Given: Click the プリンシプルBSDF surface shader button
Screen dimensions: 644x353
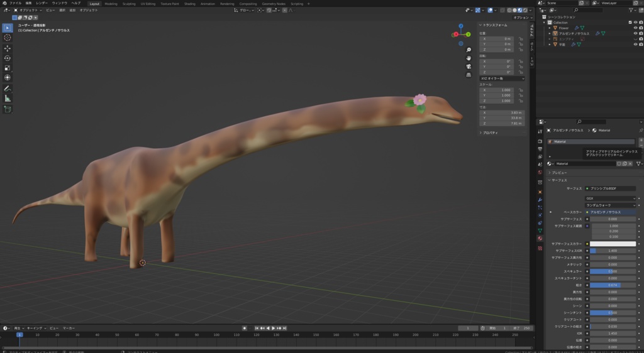Looking at the screenshot, I should click(610, 188).
